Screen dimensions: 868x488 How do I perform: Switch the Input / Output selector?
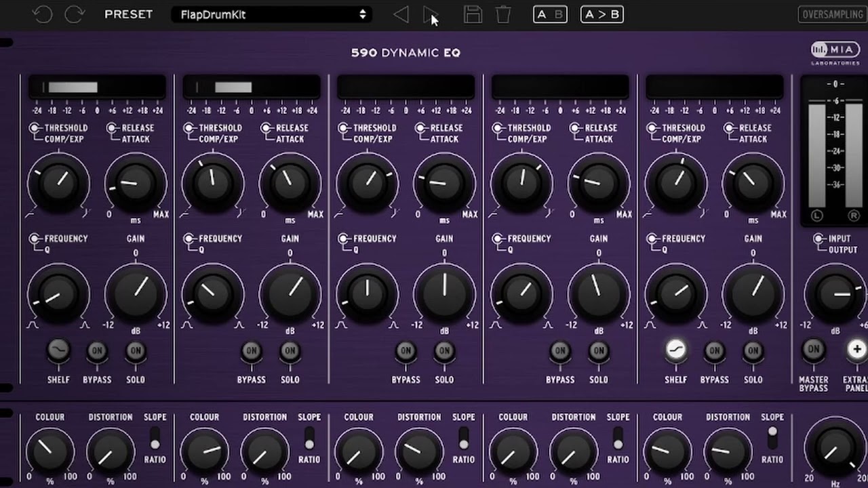[x=819, y=239]
